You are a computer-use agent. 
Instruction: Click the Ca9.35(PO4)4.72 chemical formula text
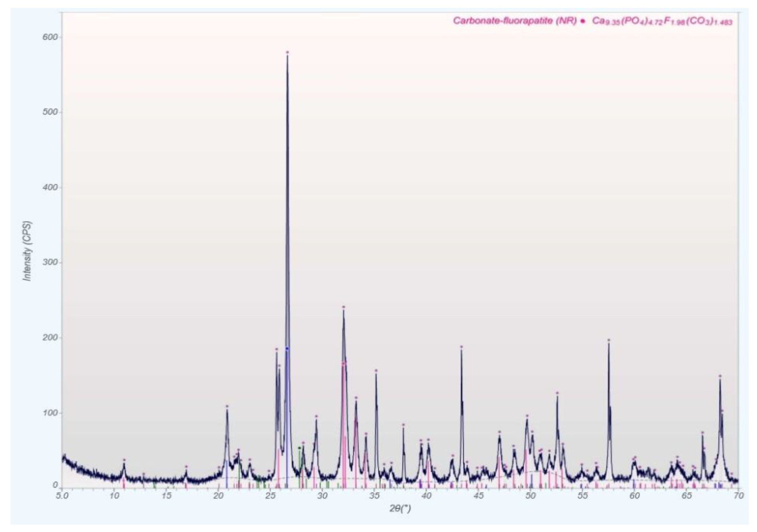coord(662,21)
